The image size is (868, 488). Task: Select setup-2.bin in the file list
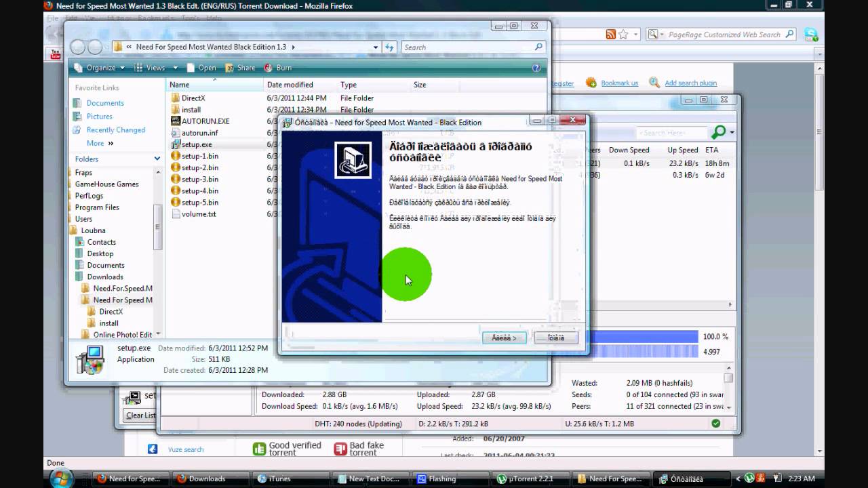[x=200, y=167]
